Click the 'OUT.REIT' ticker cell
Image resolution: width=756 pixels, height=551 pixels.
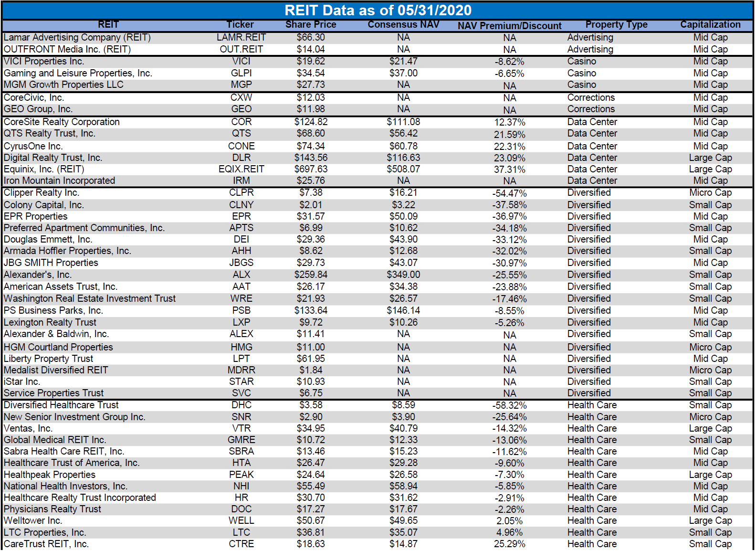pyautogui.click(x=241, y=49)
